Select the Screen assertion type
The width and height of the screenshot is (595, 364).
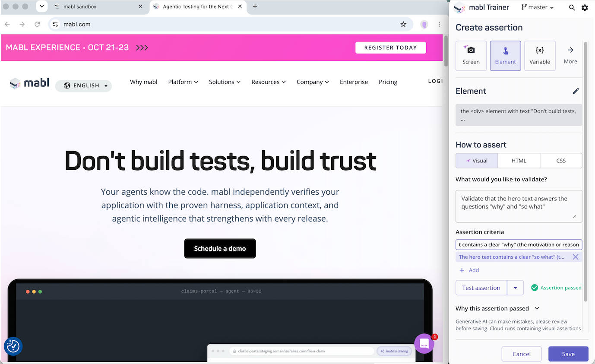point(471,56)
